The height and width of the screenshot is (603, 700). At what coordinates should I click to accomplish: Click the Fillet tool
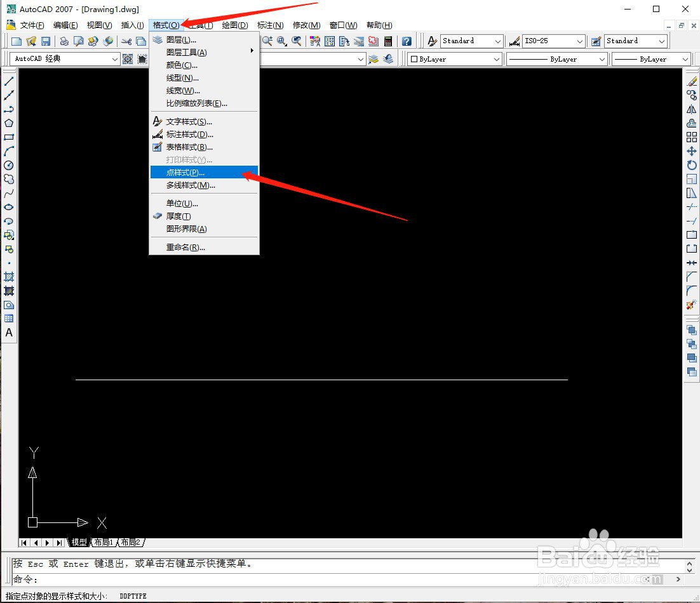coord(692,291)
